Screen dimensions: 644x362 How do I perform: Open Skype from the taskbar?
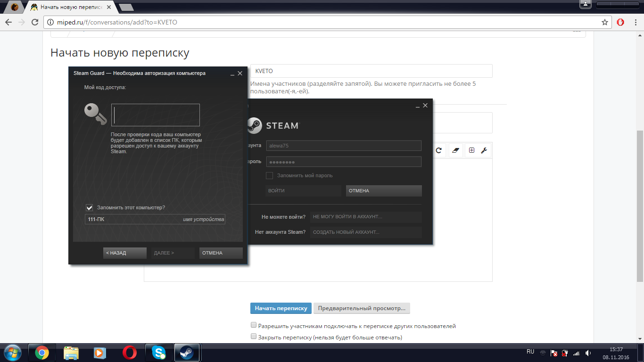pyautogui.click(x=158, y=353)
